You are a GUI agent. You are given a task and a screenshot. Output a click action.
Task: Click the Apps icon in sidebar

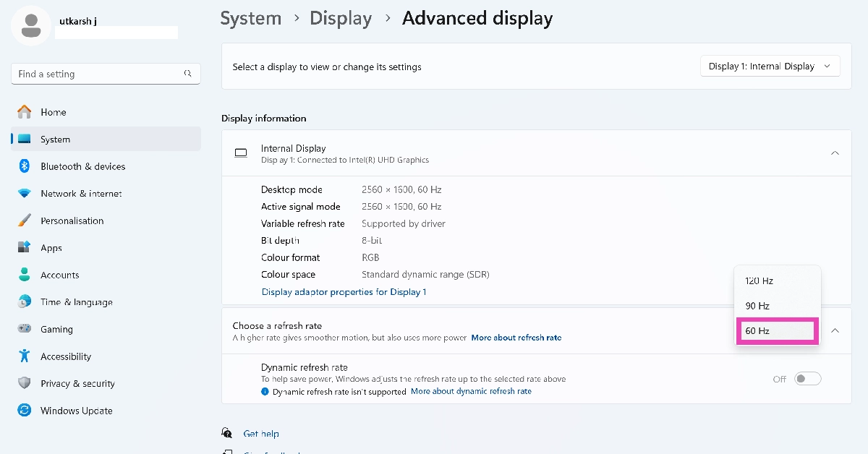(x=25, y=248)
